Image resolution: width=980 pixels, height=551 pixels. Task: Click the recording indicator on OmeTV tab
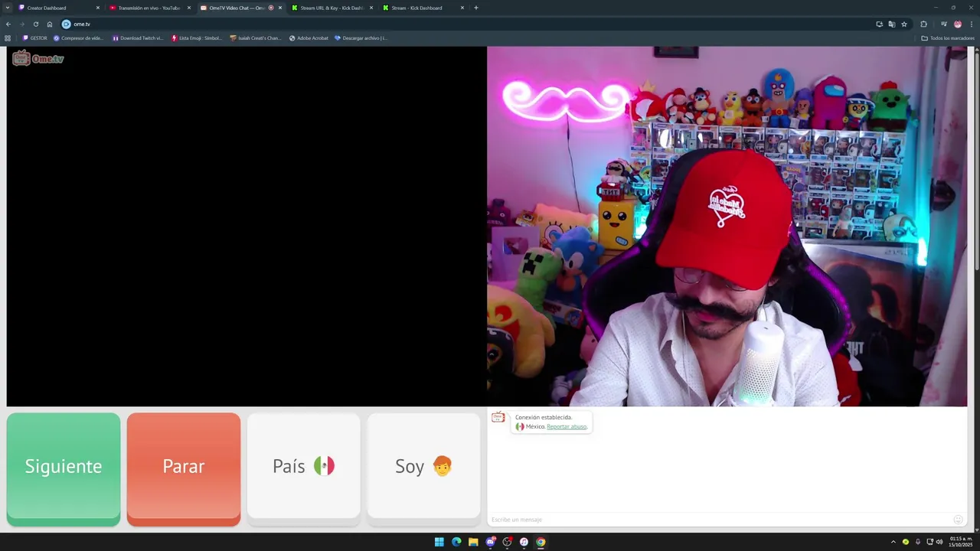coord(271,8)
